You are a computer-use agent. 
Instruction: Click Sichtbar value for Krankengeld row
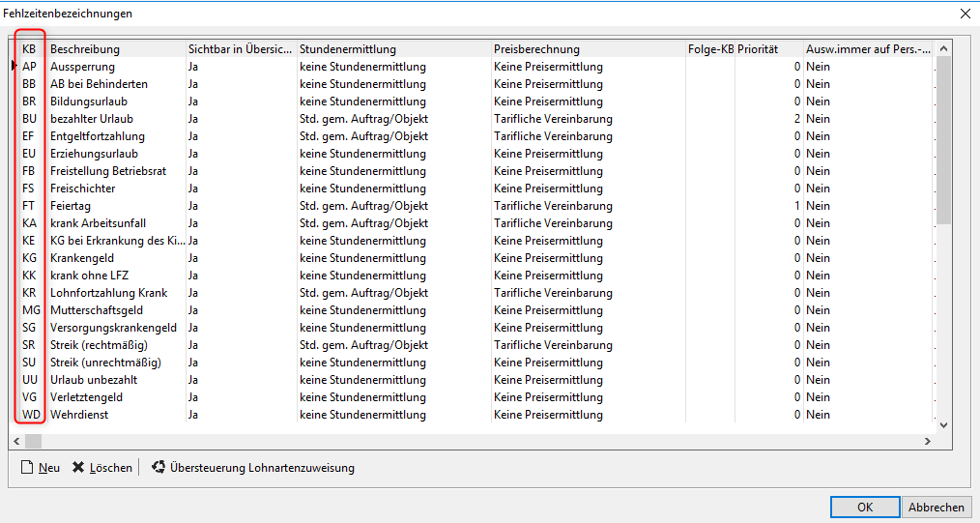pyautogui.click(x=193, y=258)
